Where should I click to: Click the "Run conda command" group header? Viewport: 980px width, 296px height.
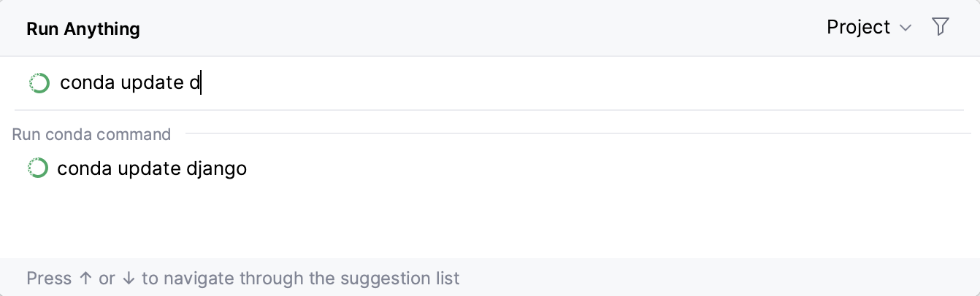[x=91, y=134]
